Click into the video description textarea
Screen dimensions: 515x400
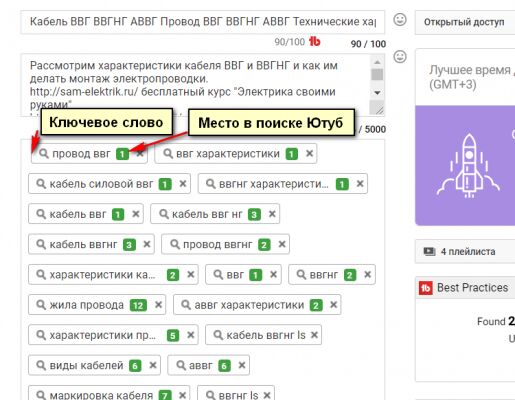[x=195, y=85]
